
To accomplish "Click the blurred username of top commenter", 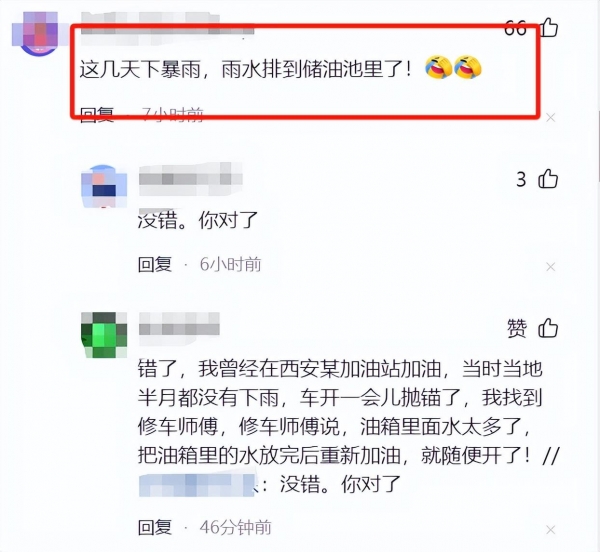I will click(168, 23).
